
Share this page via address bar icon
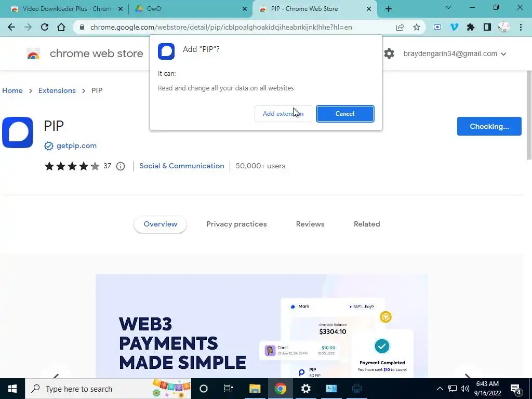(x=400, y=27)
